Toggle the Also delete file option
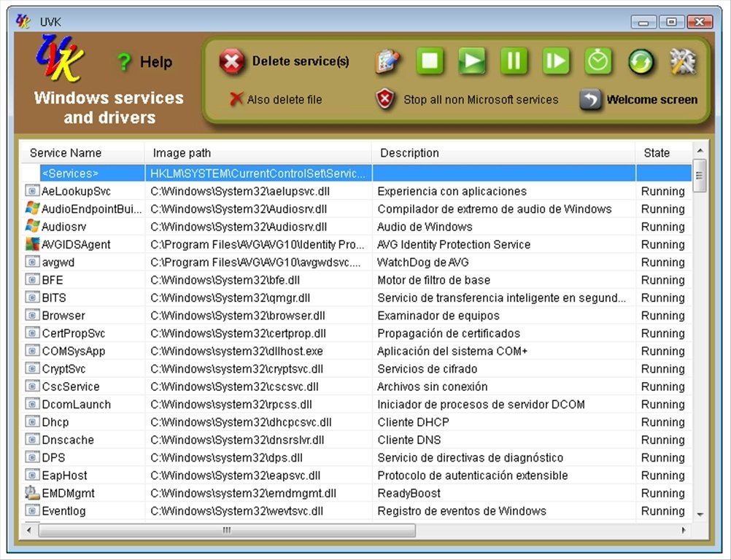Screen dimensions: 731x560 point(276,99)
